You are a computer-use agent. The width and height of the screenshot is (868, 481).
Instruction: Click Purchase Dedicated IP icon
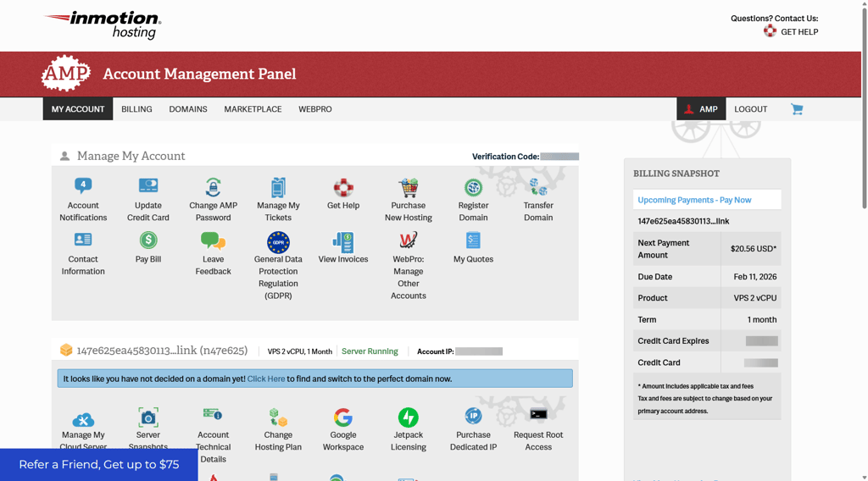473,415
